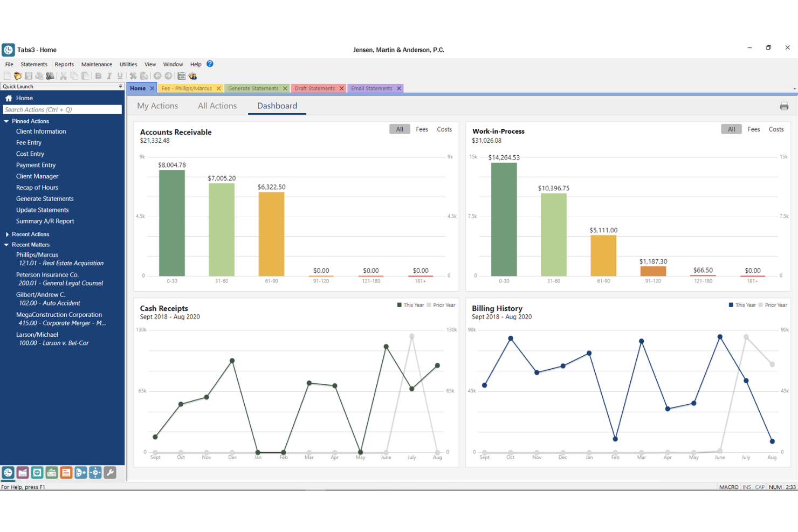Toggle This Year legend in Billing History
Viewport: 798px width, 532px height.
pyautogui.click(x=742, y=305)
